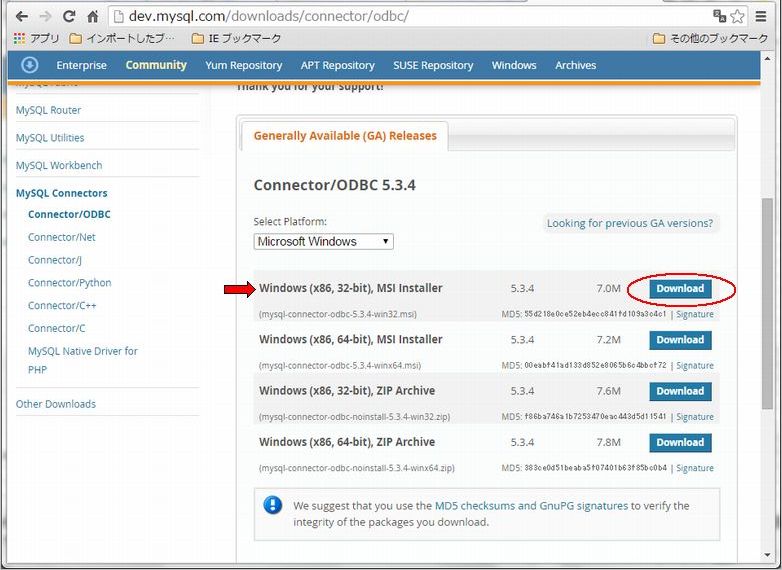The width and height of the screenshot is (782, 570).
Task: Open the Archives menu item
Action: 576,65
